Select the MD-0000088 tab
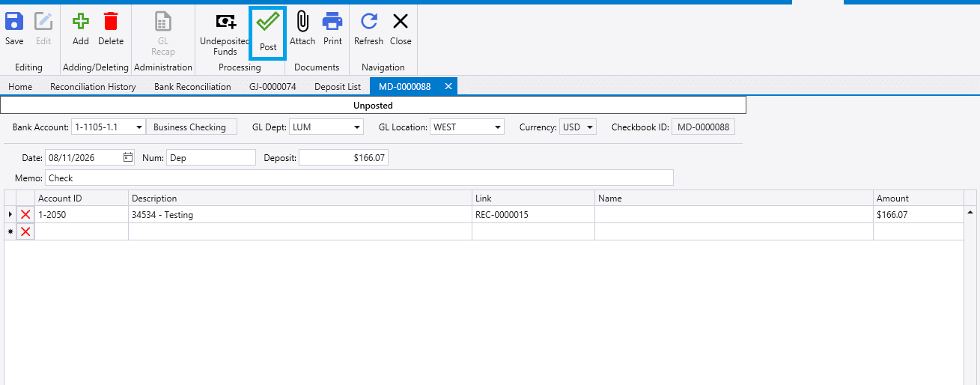 pyautogui.click(x=405, y=86)
